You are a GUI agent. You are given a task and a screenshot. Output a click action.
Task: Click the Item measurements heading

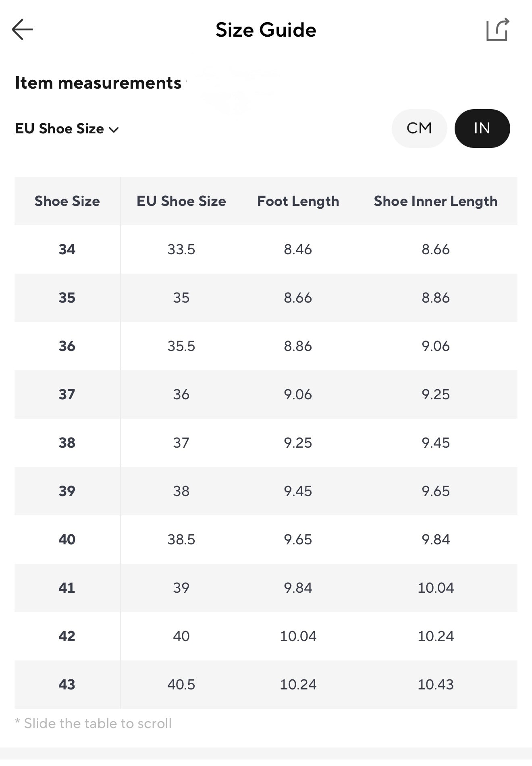point(98,83)
